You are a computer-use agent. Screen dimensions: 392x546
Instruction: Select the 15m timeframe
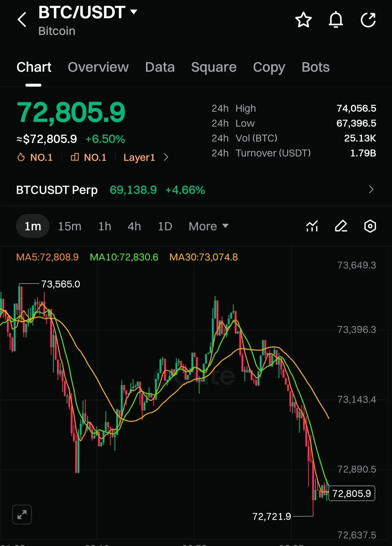click(x=70, y=226)
